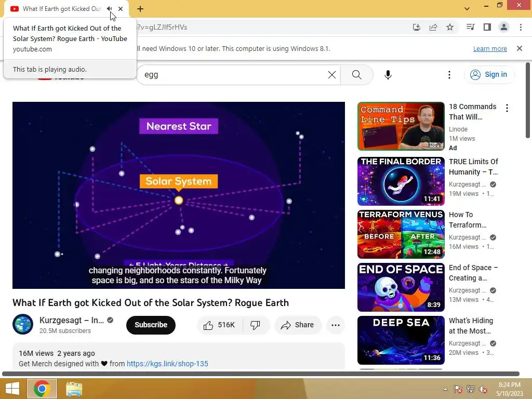
Task: Open the Windows Start button
Action: pyautogui.click(x=12, y=389)
